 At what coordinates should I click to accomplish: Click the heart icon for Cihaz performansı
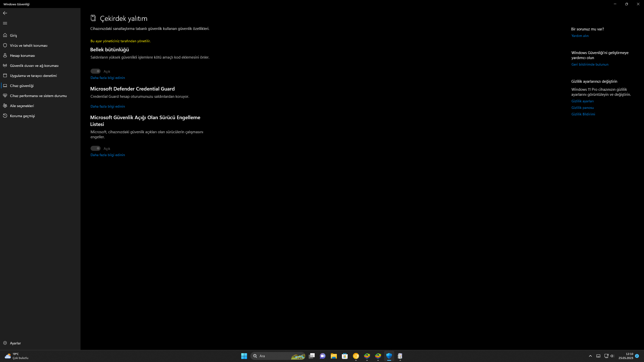(5, 96)
